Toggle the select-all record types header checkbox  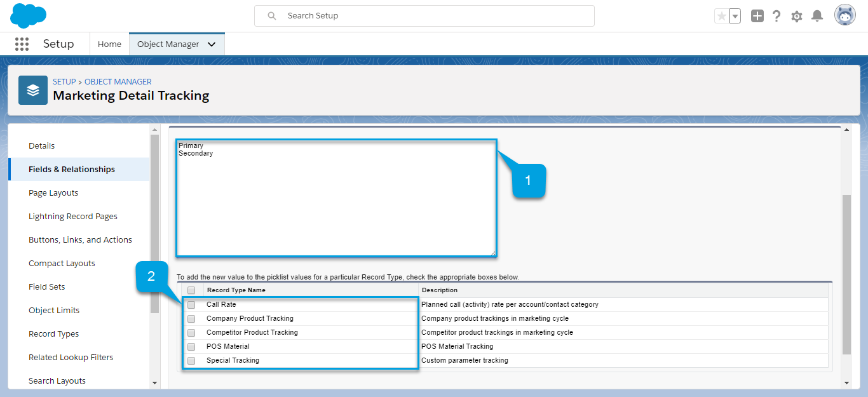(191, 290)
